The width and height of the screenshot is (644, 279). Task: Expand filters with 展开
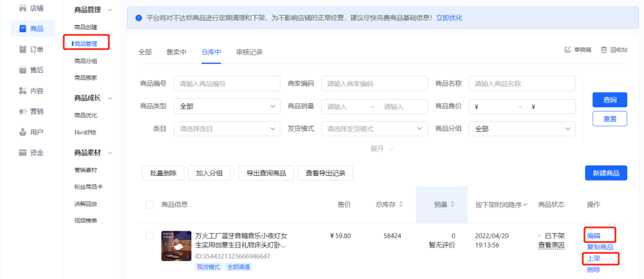tap(382, 149)
